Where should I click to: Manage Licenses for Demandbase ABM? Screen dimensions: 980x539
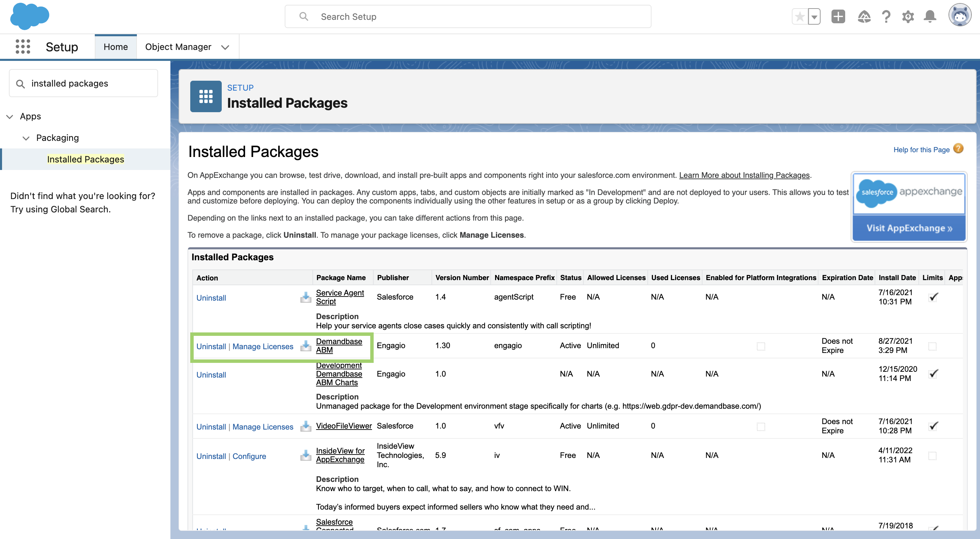(x=263, y=347)
